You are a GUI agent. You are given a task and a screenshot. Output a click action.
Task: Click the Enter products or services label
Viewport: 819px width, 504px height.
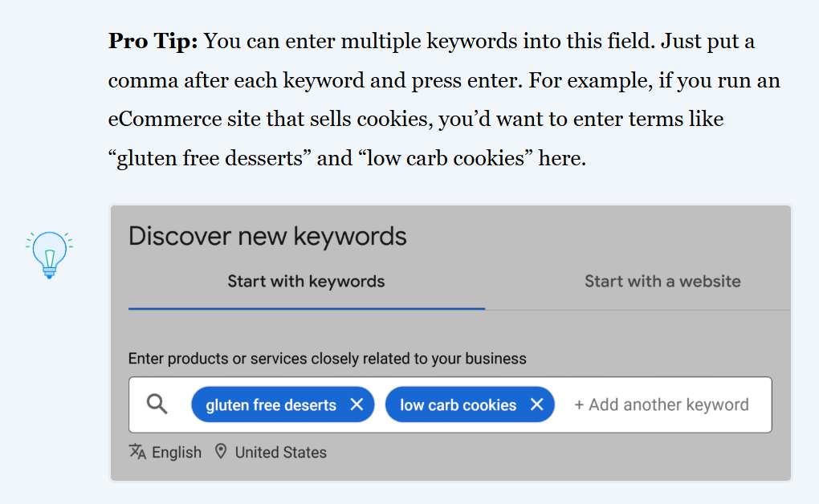pyautogui.click(x=327, y=359)
